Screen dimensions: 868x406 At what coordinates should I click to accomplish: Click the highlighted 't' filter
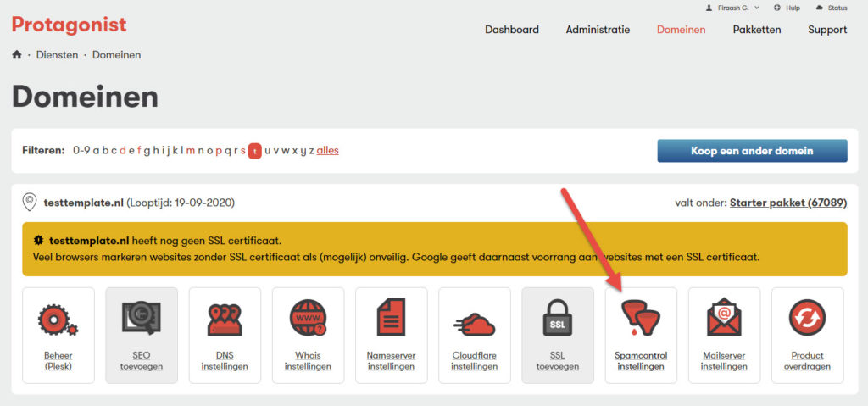point(254,151)
